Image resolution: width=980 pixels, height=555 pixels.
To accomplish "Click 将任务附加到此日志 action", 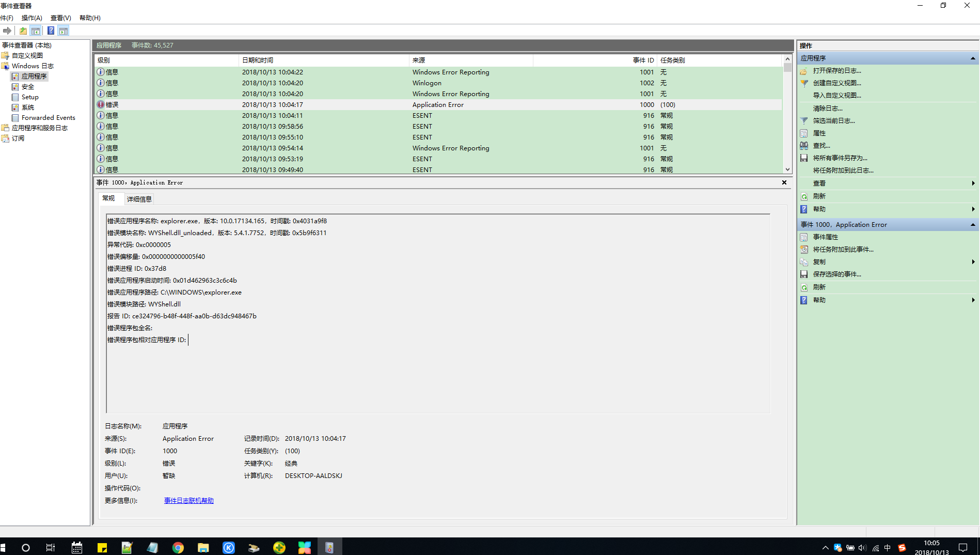I will click(x=843, y=171).
